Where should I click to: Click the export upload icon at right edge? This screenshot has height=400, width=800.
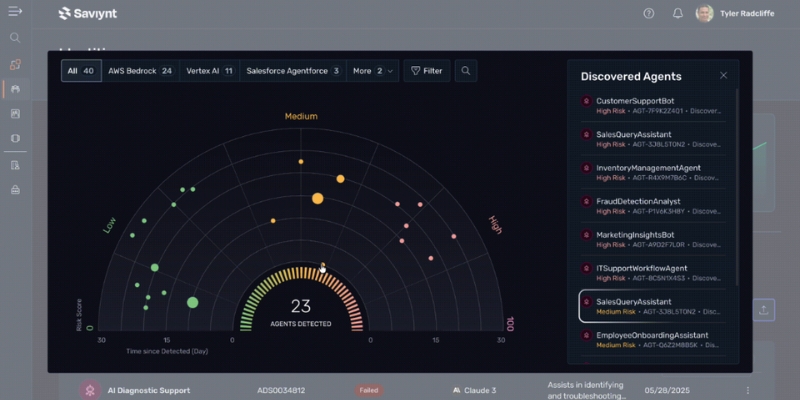pos(765,310)
